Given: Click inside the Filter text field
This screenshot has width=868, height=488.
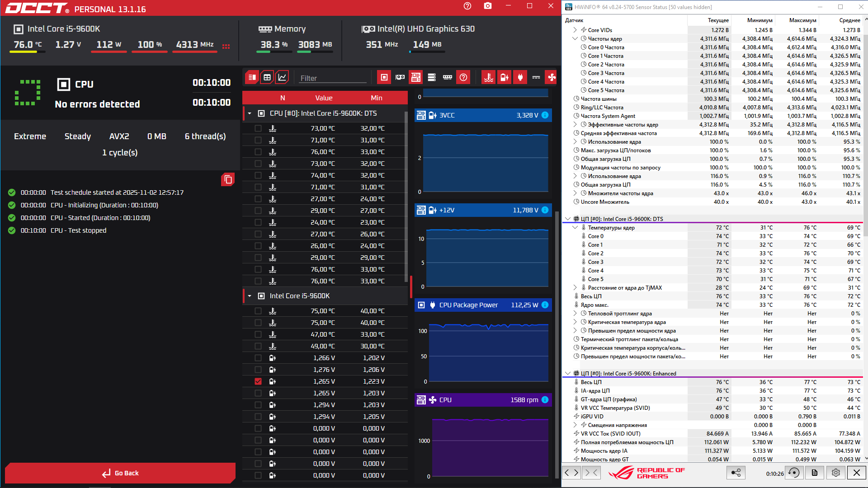Looking at the screenshot, I should coord(332,78).
